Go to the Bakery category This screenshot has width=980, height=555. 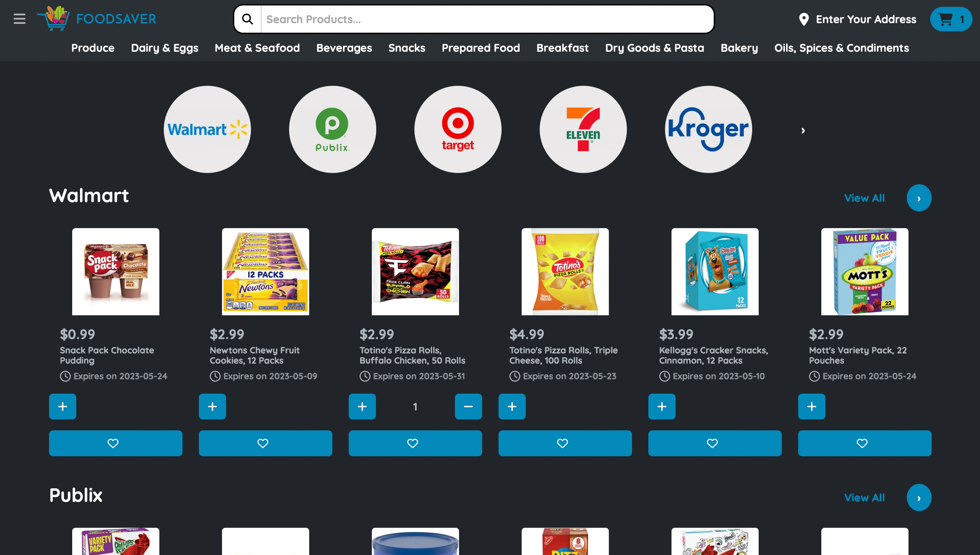739,48
